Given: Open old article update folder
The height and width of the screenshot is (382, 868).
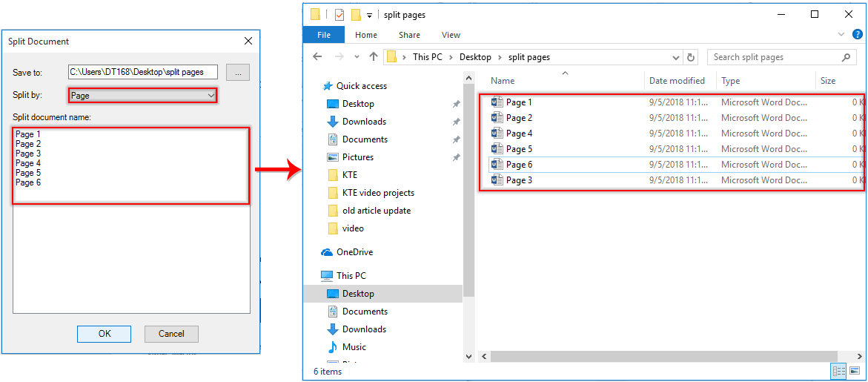Looking at the screenshot, I should pos(377,211).
